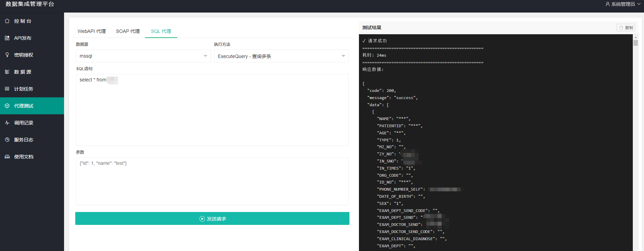Focus the 参数 JSON input field
Image resolution: width=644 pixels, height=251 pixels.
click(x=212, y=181)
